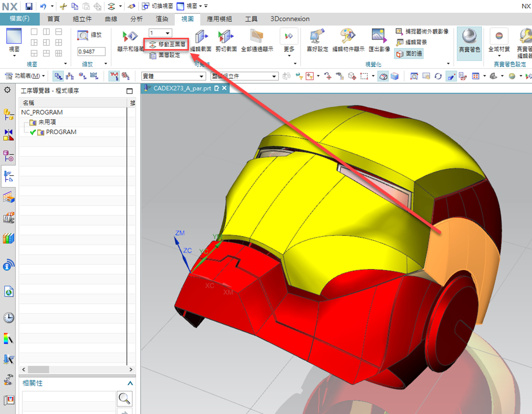Click 捕捉藝術外觀影像 capture image button
The image size is (532, 414).
(422, 31)
